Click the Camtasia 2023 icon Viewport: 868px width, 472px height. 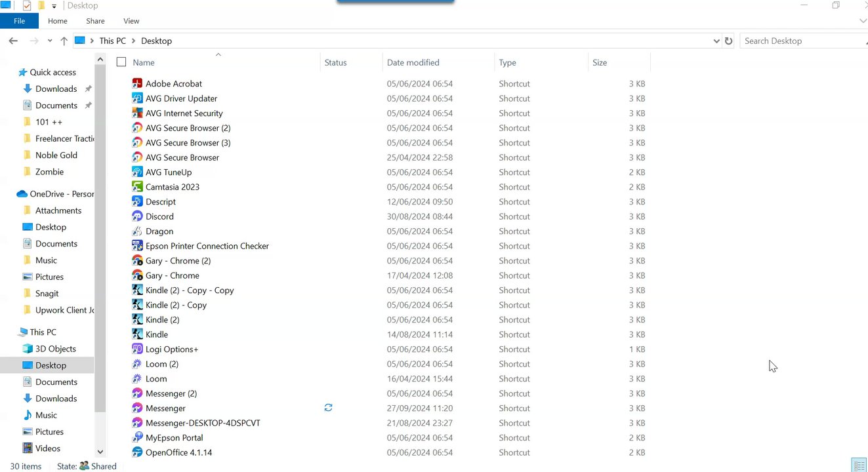coord(137,187)
